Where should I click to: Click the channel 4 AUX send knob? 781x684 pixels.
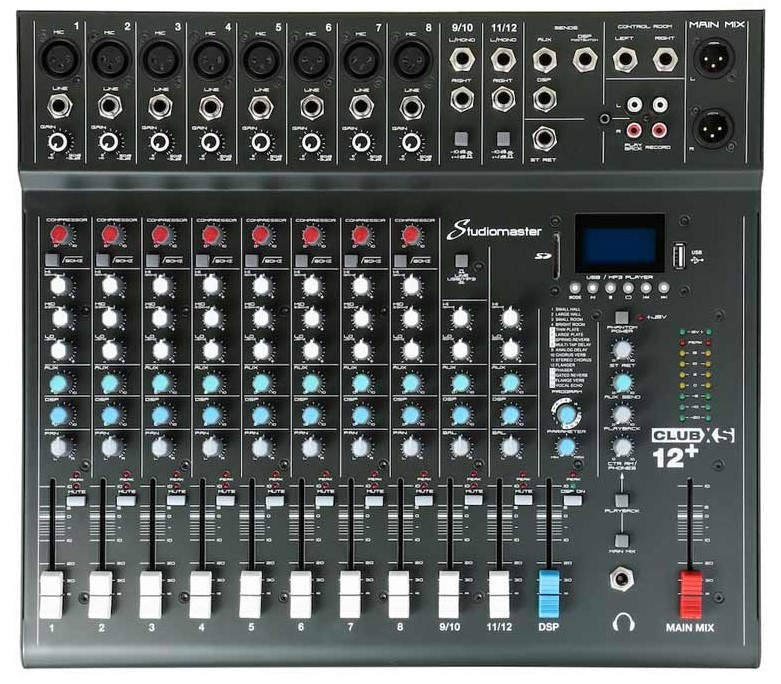point(211,383)
